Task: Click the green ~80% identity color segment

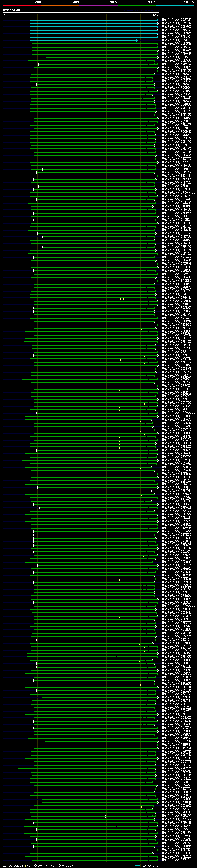Action: point(137,6)
